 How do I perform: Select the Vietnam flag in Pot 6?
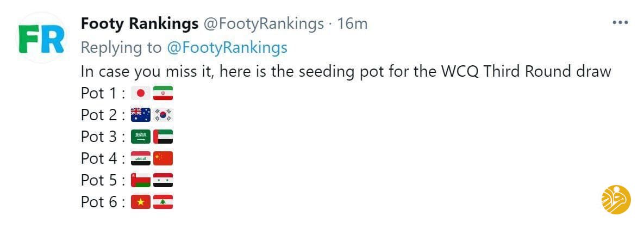coord(141,202)
